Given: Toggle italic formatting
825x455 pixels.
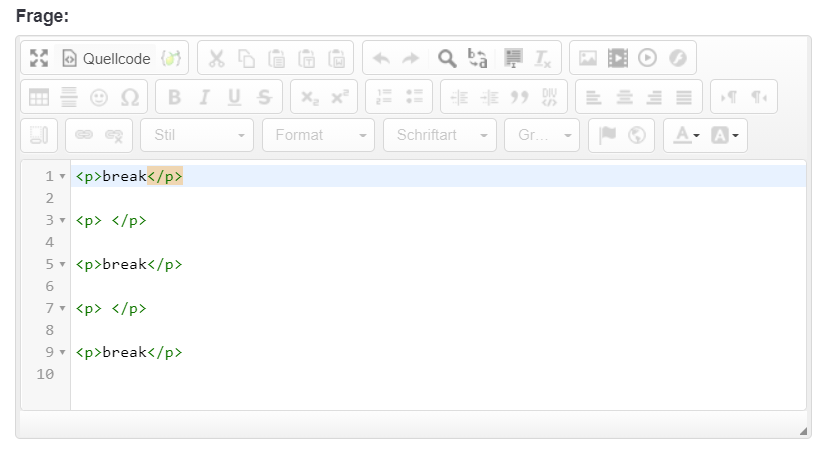Looking at the screenshot, I should tap(204, 97).
